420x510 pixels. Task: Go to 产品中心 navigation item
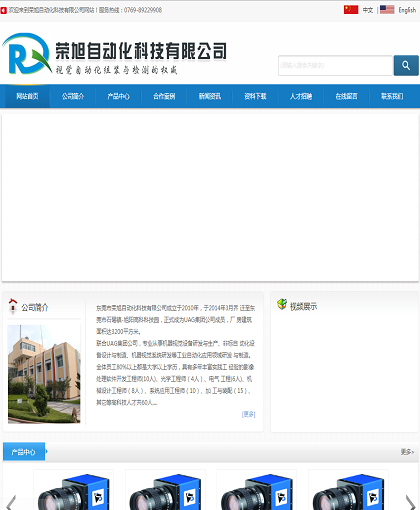pyautogui.click(x=118, y=96)
